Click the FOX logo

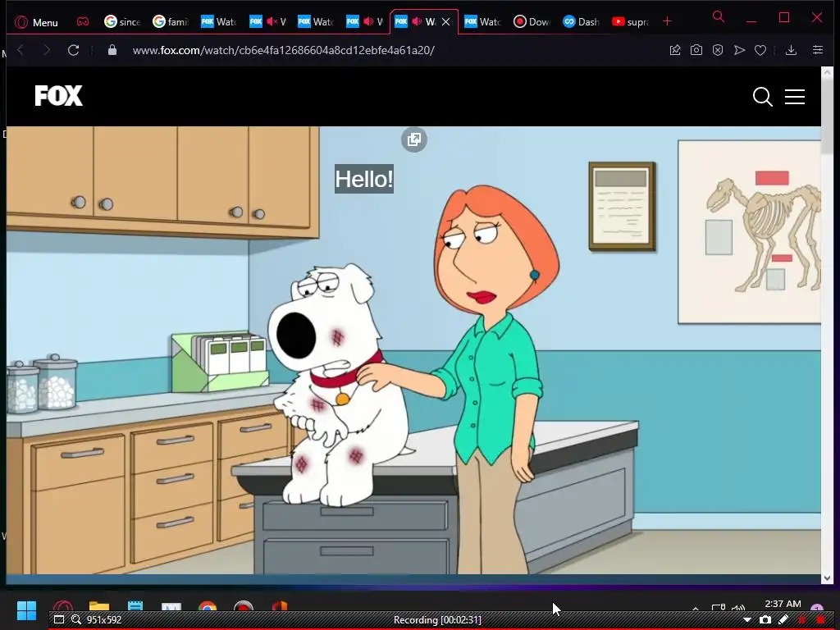[59, 96]
